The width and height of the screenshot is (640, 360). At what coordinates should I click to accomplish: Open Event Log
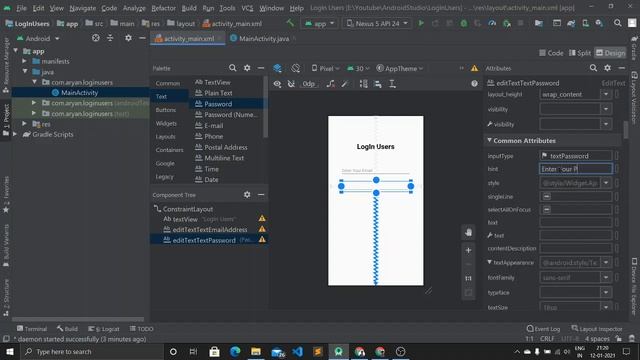point(543,329)
